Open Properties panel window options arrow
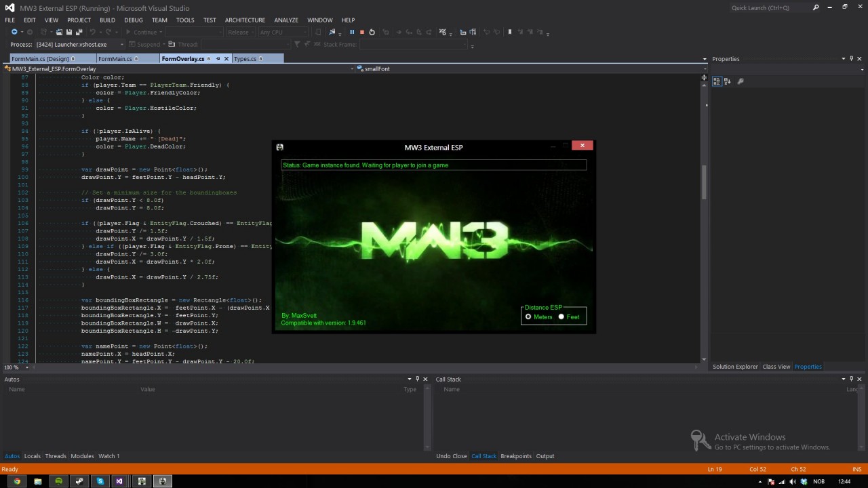The width and height of the screenshot is (868, 488). point(843,59)
